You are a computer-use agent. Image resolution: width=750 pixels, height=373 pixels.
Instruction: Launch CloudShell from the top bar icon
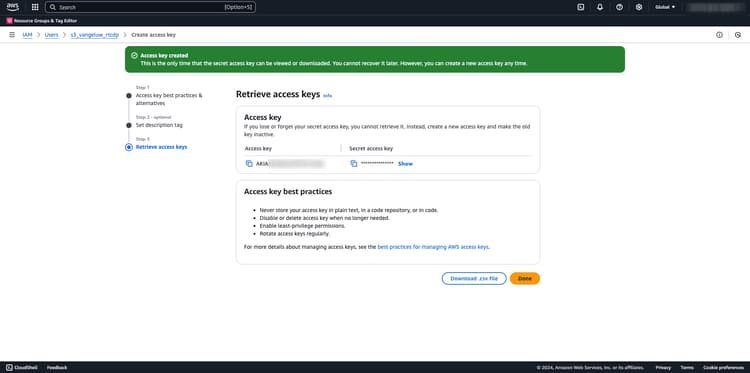pyautogui.click(x=581, y=7)
